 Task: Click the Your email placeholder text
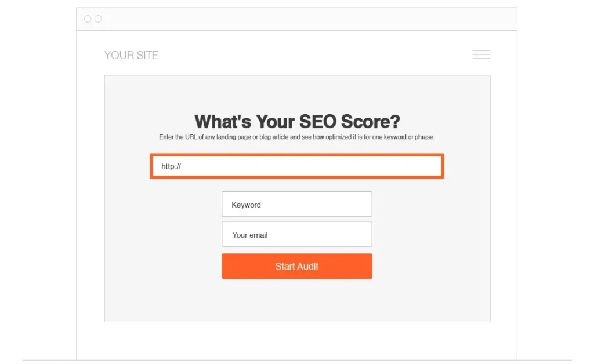(249, 234)
